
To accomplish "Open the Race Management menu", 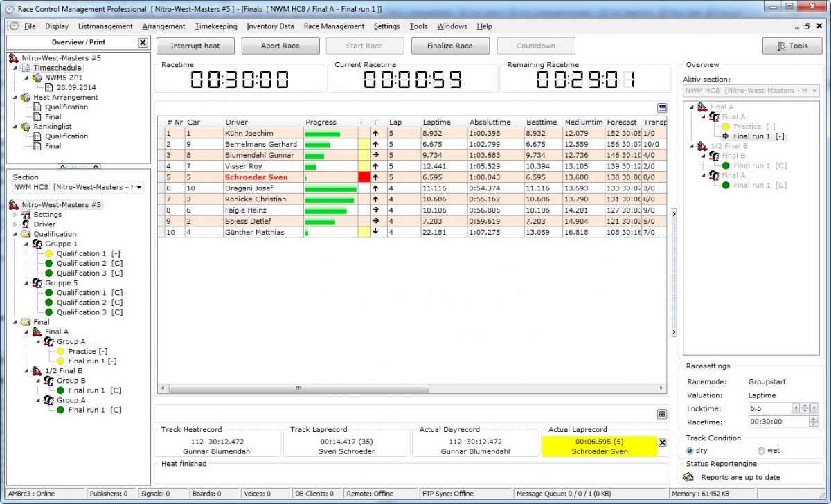I will pyautogui.click(x=334, y=26).
